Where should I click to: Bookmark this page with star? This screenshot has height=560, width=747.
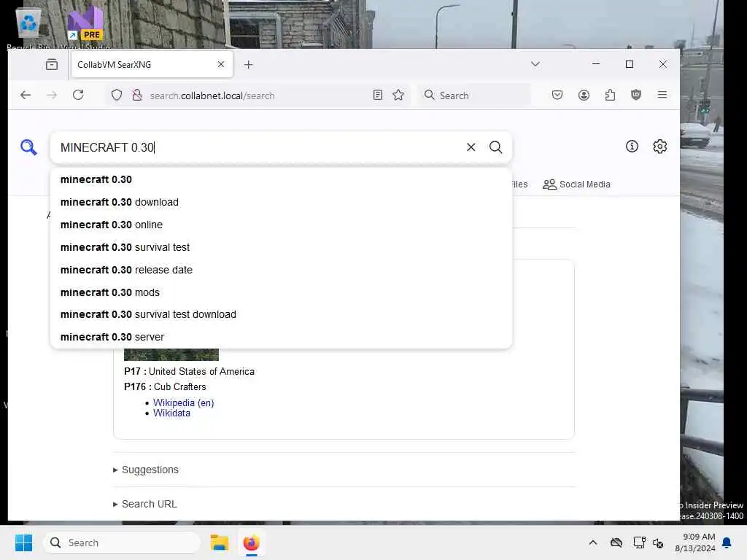[398, 96]
